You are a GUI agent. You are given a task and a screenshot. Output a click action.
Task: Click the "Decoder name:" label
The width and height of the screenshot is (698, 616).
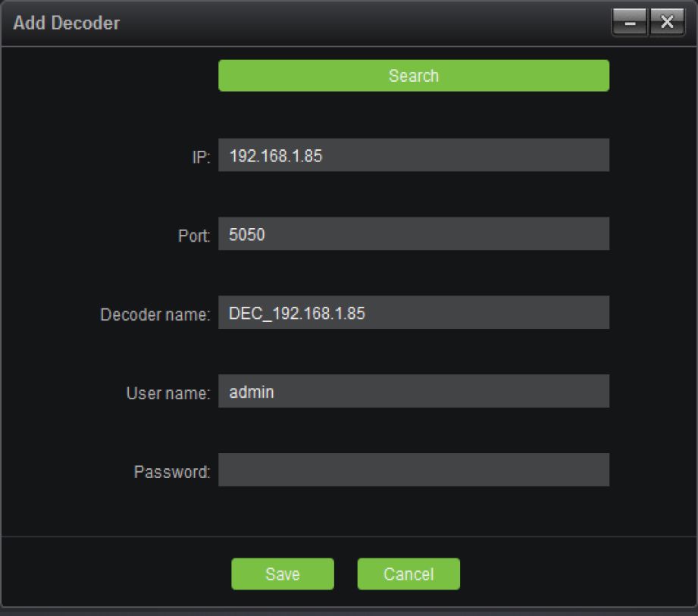coord(155,314)
